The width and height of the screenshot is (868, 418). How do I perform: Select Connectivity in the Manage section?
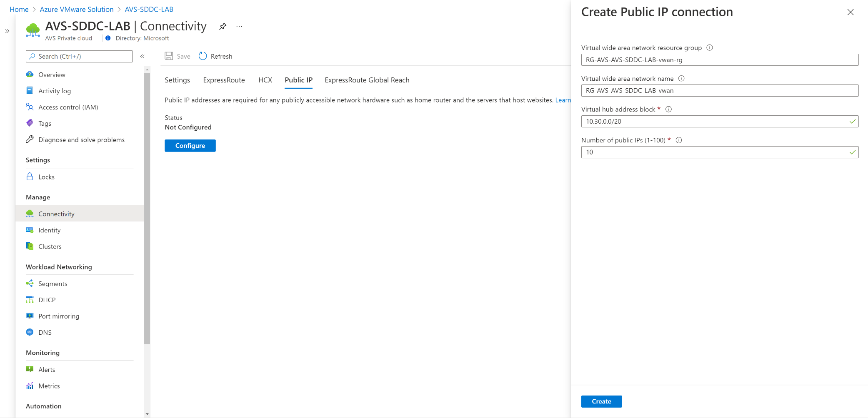(x=79, y=214)
